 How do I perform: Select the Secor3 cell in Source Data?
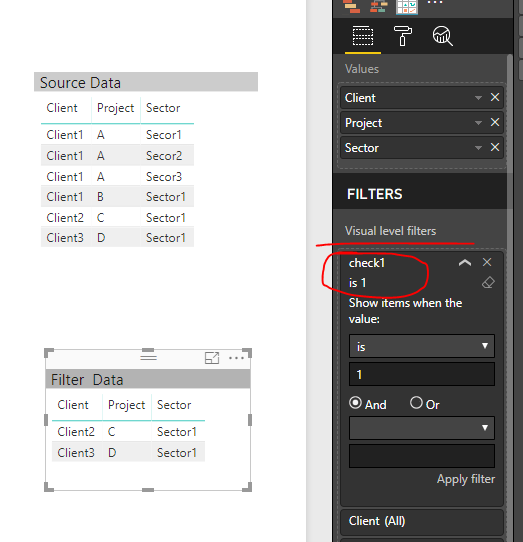(x=164, y=177)
